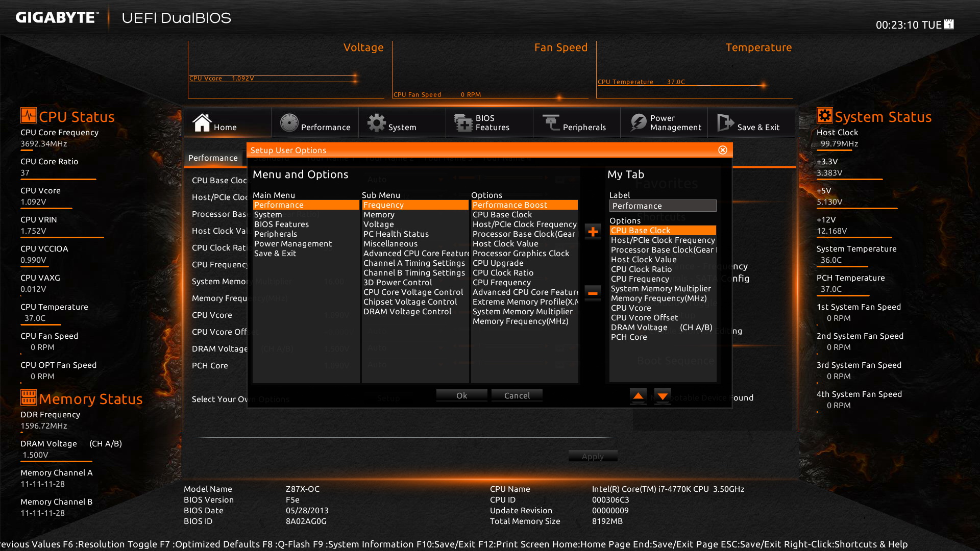
Task: Close the Setup User Options dialog
Action: point(723,150)
